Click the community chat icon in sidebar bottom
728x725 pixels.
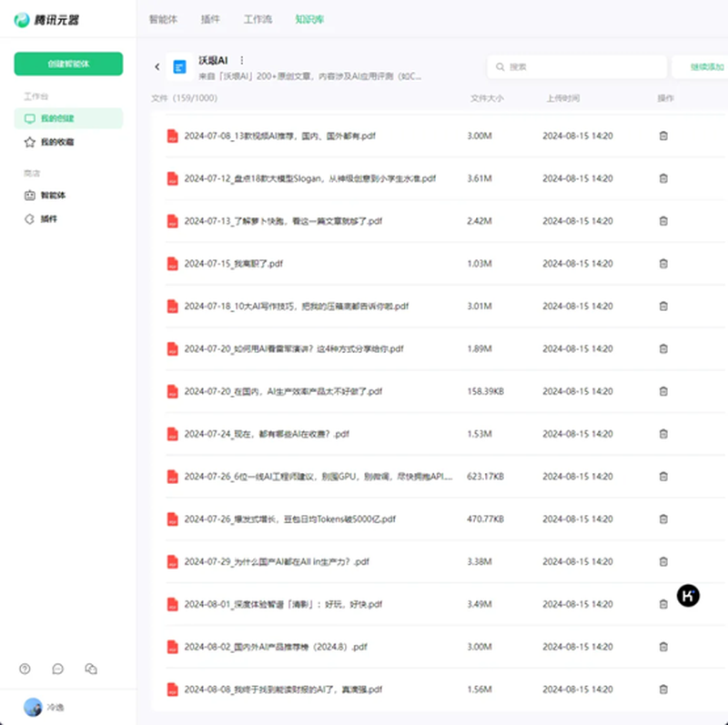[91, 669]
